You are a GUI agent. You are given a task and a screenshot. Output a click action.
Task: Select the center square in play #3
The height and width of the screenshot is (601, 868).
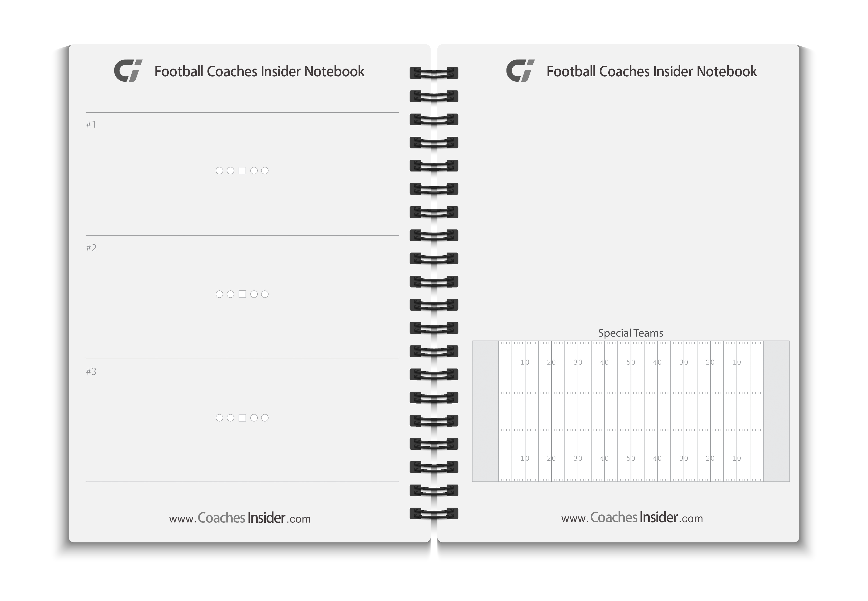(x=242, y=418)
